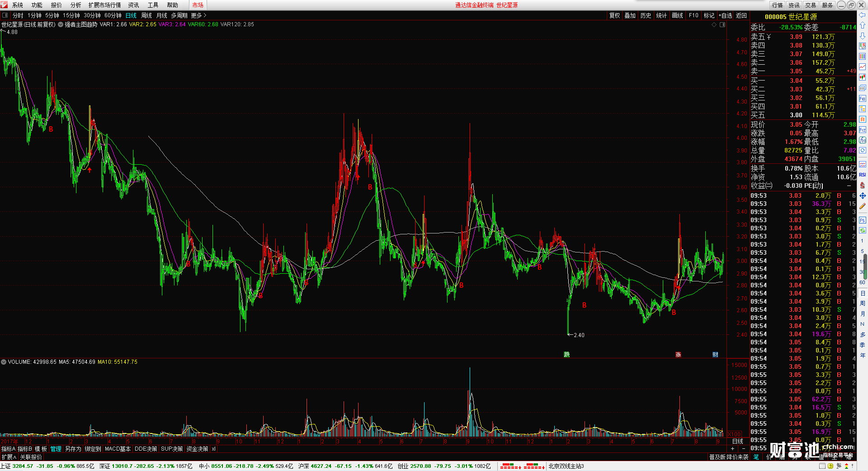Click the F5 sidebar icon
The width and height of the screenshot is (868, 471).
(x=862, y=220)
